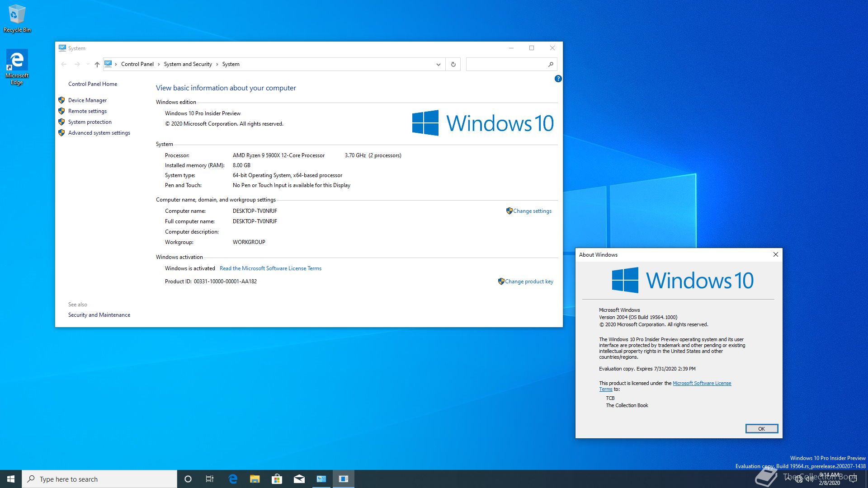Expand chevron after Control Panel breadcrumb

(x=159, y=64)
